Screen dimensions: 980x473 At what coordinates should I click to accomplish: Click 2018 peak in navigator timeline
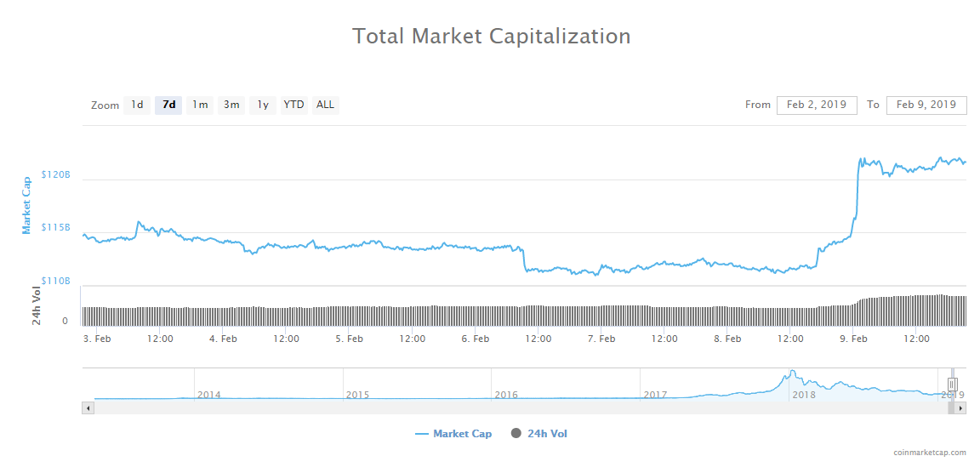click(792, 374)
